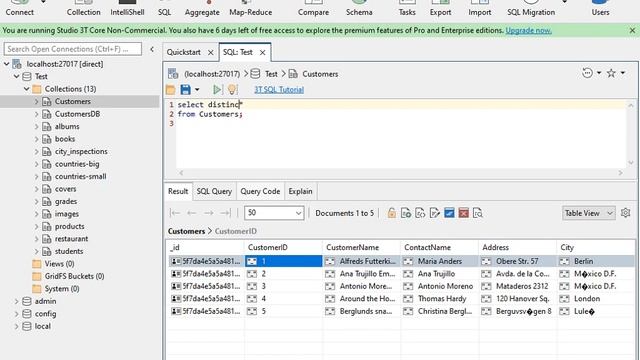Open the 3T SQL Tutorial link
Image resolution: width=640 pixels, height=360 pixels.
click(279, 90)
